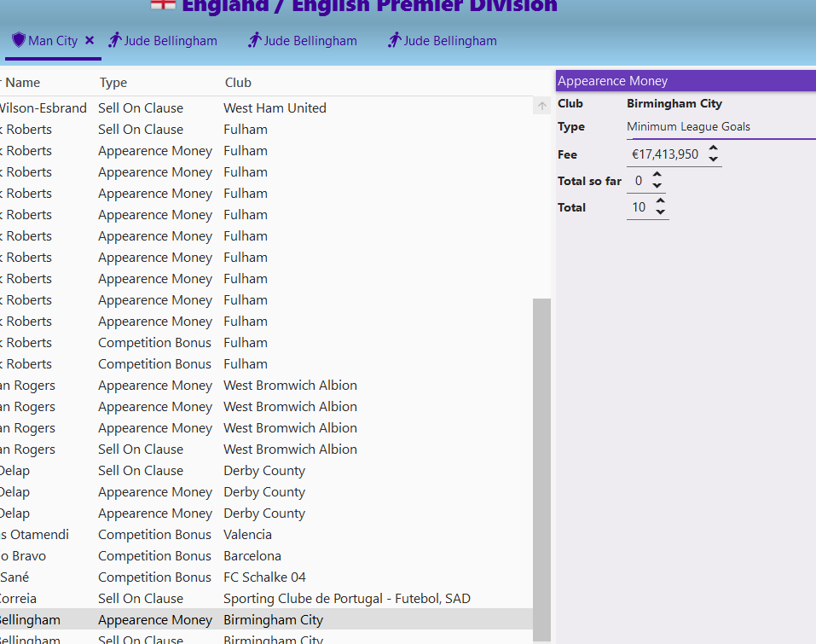The height and width of the screenshot is (644, 816).
Task: Click the Fee input field showing €17,413,950
Action: [x=665, y=155]
